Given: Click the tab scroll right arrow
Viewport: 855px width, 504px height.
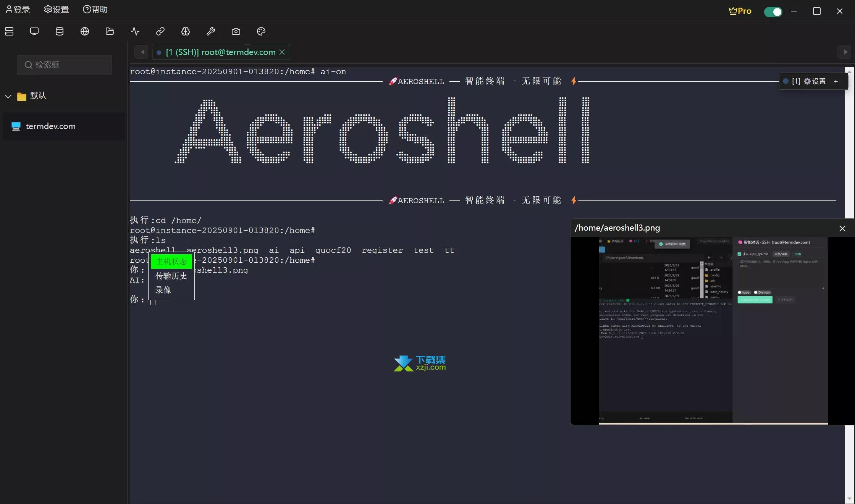Looking at the screenshot, I should coord(845,52).
